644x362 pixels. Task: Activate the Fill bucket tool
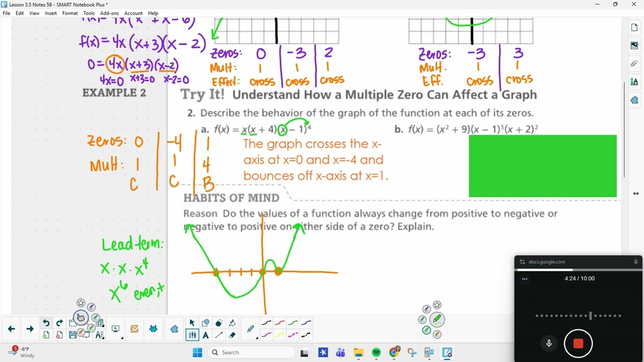pos(232,323)
